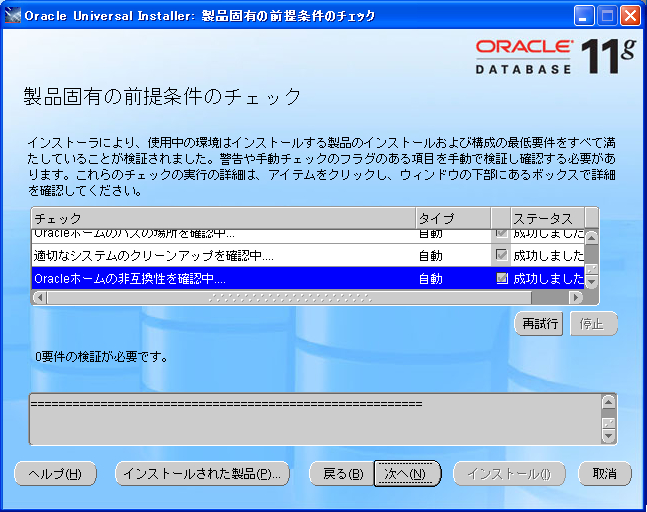Proceed with 次へ(N) button
This screenshot has width=647, height=512.
(407, 474)
